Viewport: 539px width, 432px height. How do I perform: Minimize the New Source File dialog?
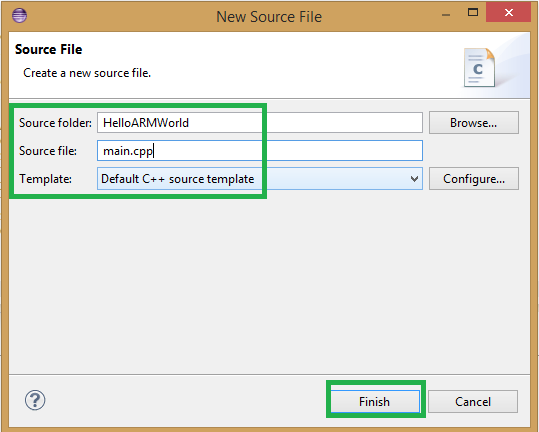click(446, 15)
